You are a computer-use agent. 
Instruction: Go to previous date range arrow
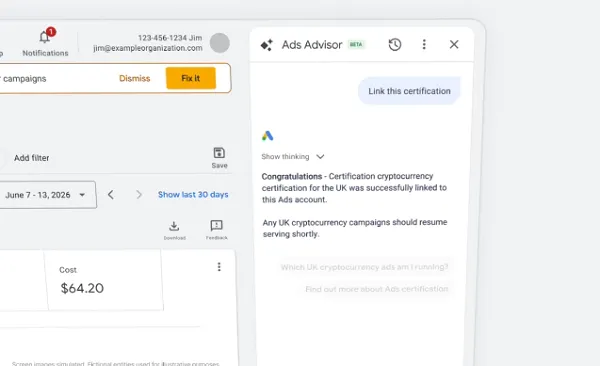click(x=111, y=194)
